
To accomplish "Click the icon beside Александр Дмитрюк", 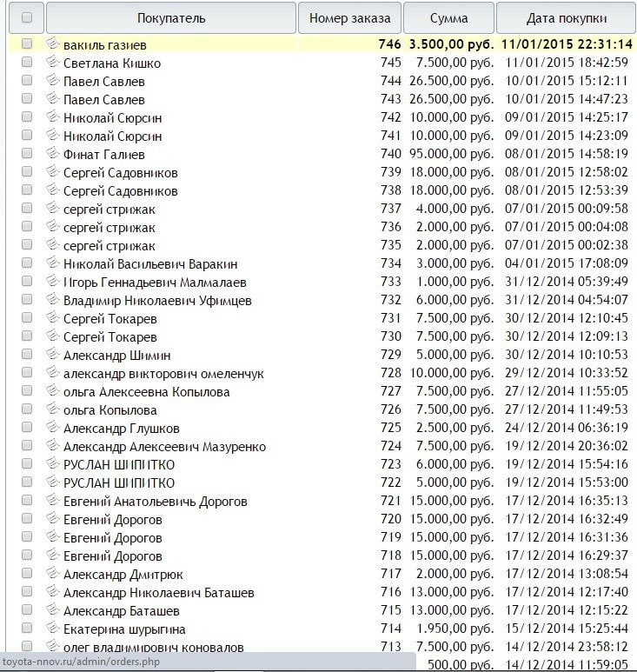I will pyautogui.click(x=51, y=574).
